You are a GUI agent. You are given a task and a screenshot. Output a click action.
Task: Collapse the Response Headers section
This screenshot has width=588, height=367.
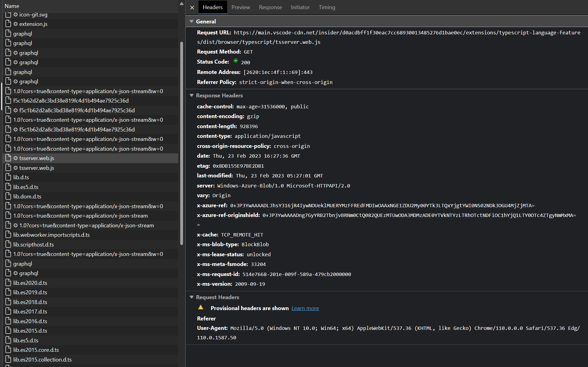[192, 95]
